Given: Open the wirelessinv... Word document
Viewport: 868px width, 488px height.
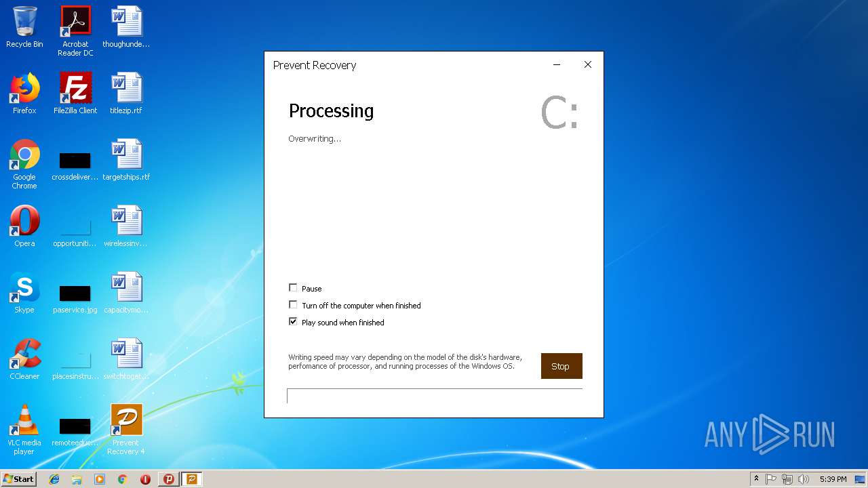Looking at the screenshot, I should pos(126,226).
